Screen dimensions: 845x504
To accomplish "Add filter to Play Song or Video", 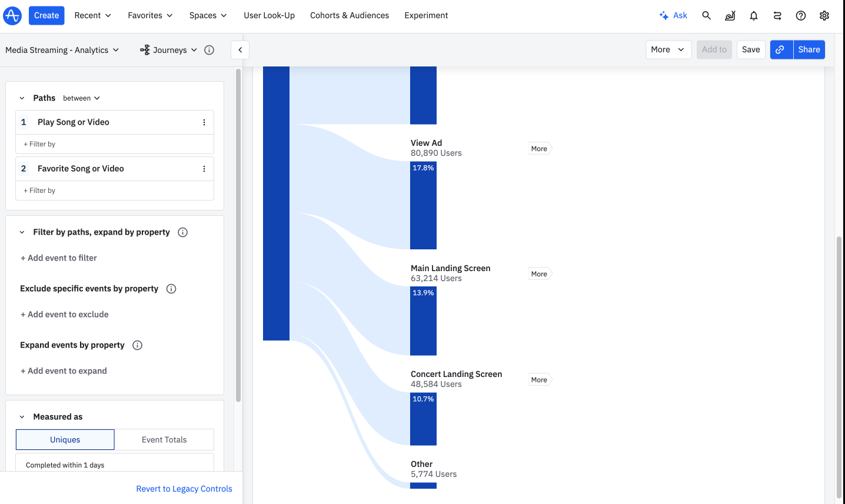I will (x=39, y=144).
